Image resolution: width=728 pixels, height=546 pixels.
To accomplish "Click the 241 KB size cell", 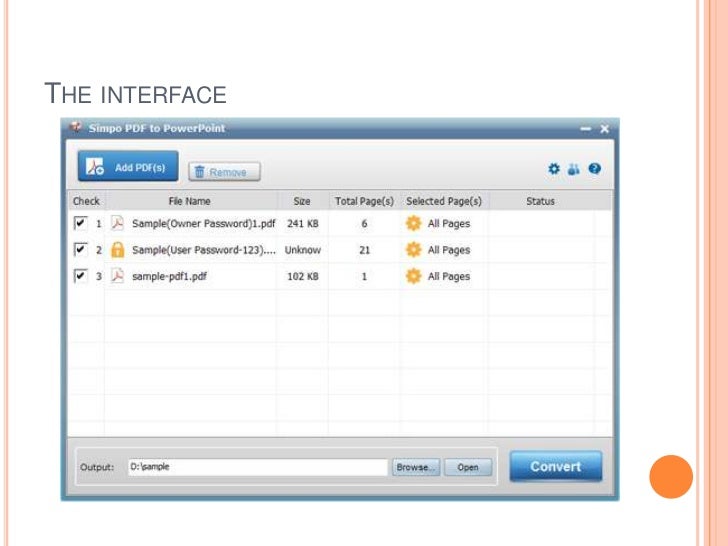I will (303, 224).
